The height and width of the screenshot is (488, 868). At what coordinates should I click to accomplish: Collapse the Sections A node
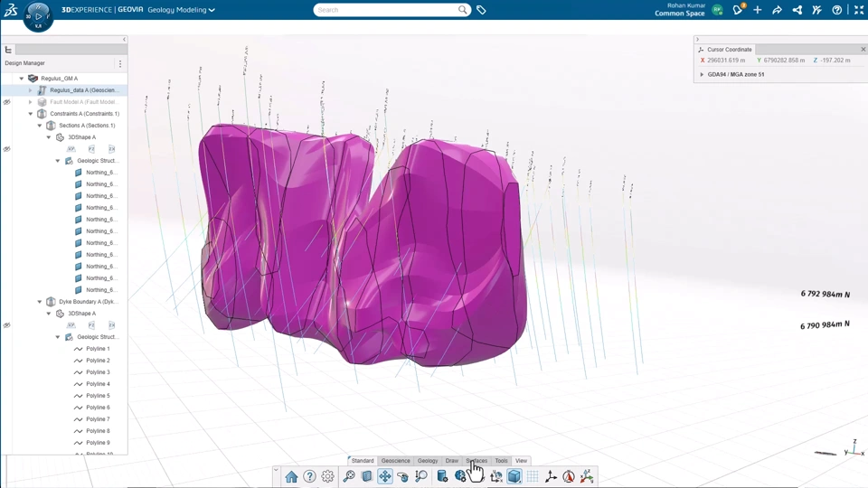tap(40, 126)
